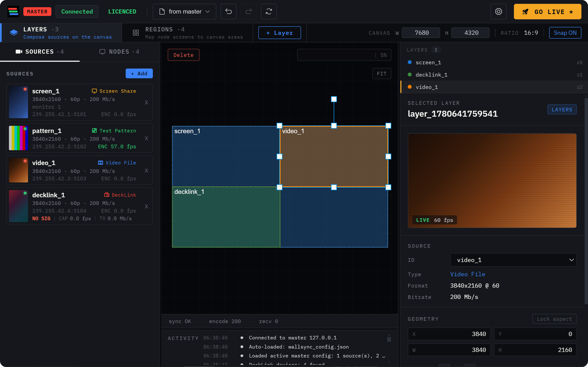The image size is (588, 367).
Task: Click the Video File type link
Action: click(467, 274)
